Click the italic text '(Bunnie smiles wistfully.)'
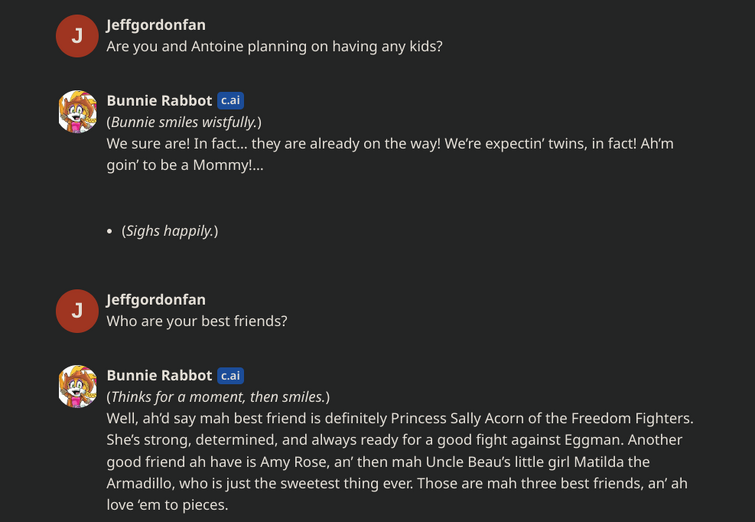755x522 pixels. (184, 122)
